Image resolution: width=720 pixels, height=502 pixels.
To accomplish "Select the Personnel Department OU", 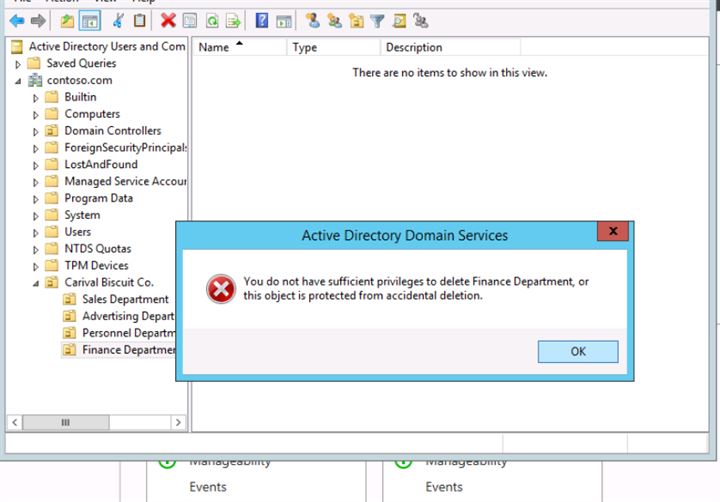I will (x=129, y=333).
